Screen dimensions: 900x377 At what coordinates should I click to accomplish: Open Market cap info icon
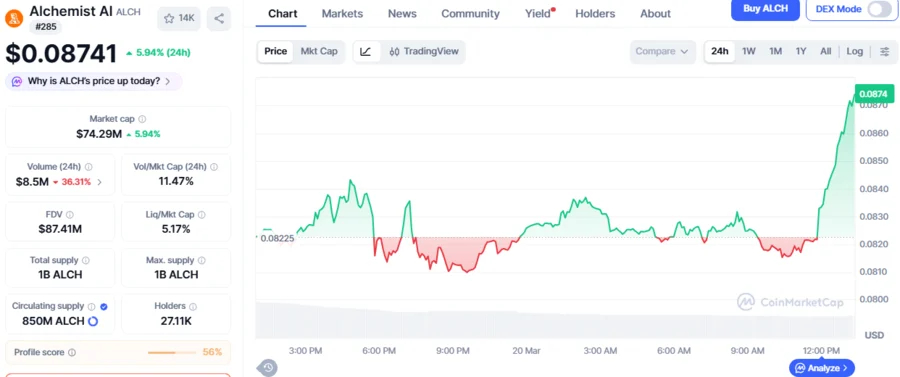click(x=142, y=119)
